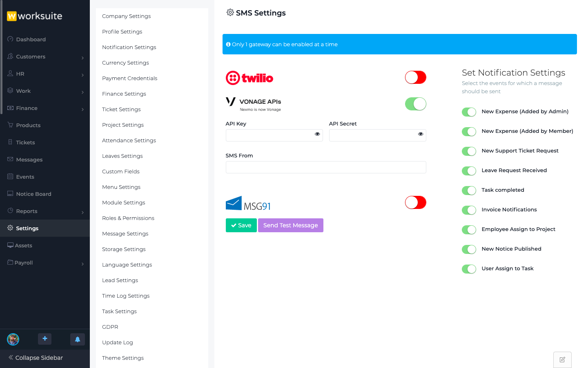The width and height of the screenshot is (588, 368).
Task: Click the edit note icon at bottom right
Action: pos(562,360)
